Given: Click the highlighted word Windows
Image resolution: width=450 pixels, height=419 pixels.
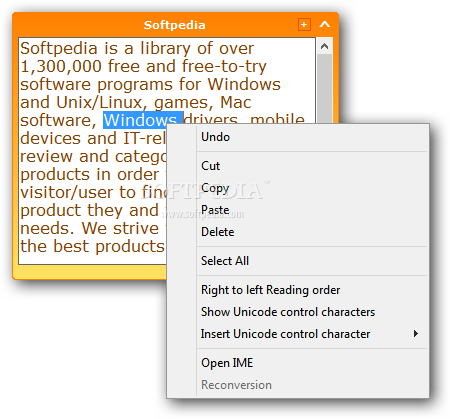Looking at the screenshot, I should (x=143, y=120).
